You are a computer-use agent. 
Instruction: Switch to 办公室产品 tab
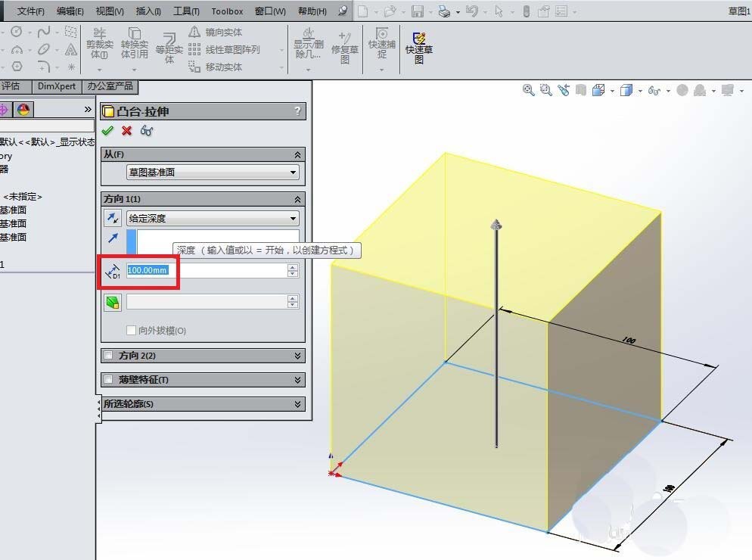(x=110, y=86)
